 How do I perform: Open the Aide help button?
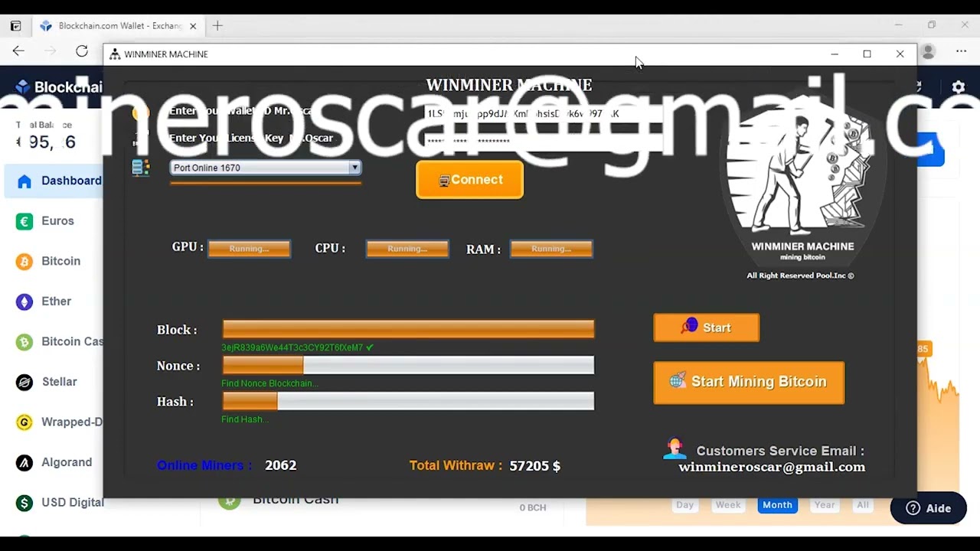click(928, 508)
